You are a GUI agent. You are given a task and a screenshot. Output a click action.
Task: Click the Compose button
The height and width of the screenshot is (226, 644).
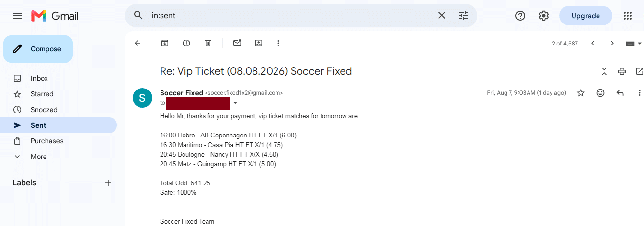pos(38,49)
